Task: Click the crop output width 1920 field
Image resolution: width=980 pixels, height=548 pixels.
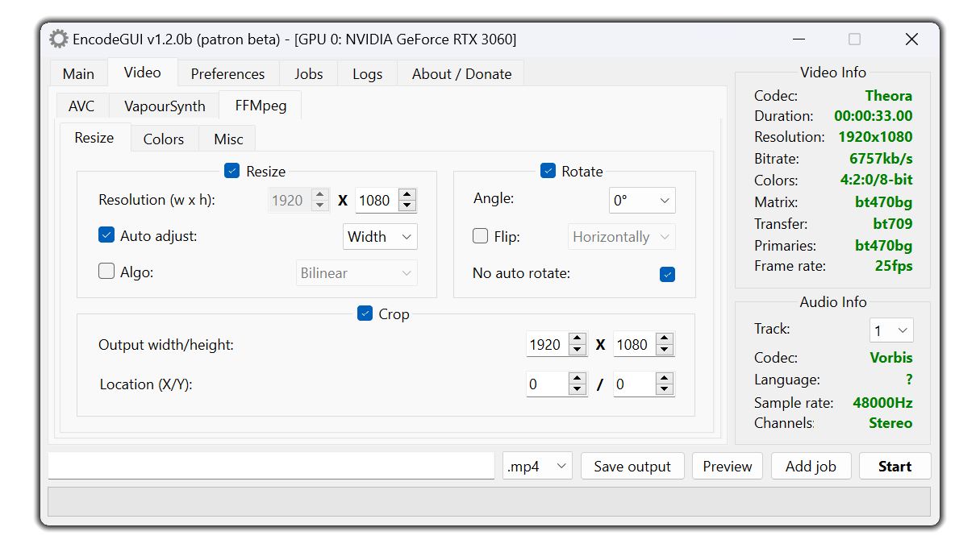Action: coord(547,345)
